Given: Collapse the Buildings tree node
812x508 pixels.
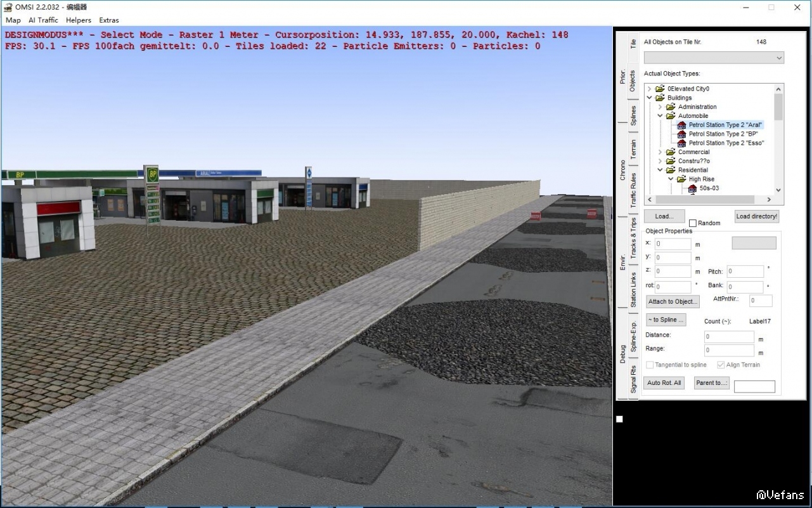Looking at the screenshot, I should (649, 98).
